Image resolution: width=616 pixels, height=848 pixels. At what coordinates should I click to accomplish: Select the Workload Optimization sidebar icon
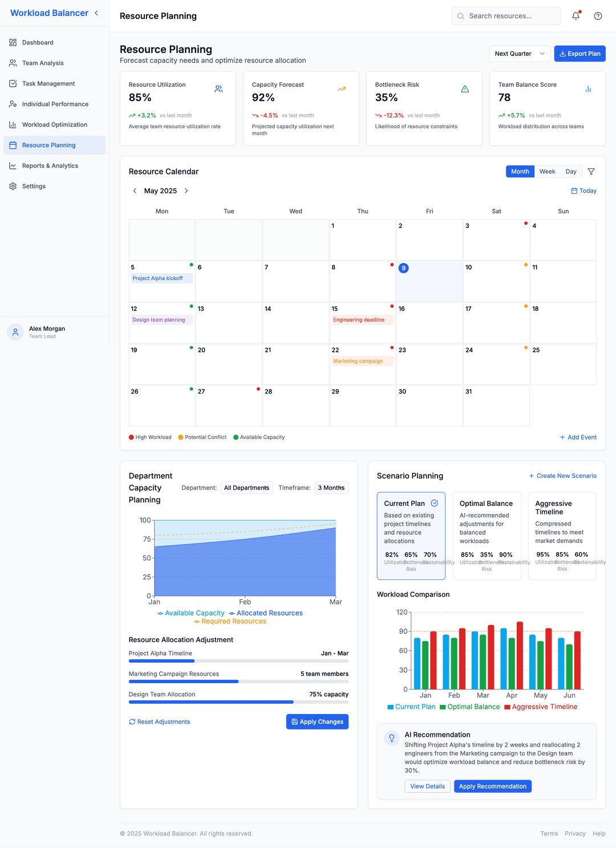(x=13, y=124)
